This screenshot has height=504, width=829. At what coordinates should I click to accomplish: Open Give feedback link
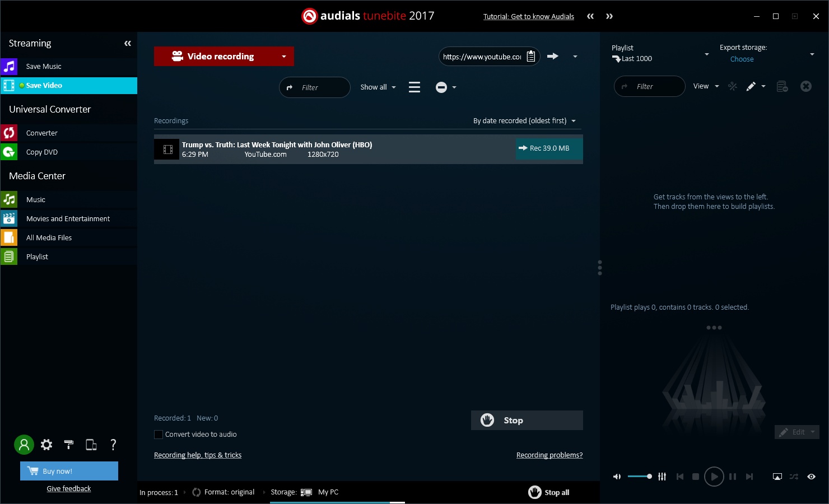coord(69,488)
